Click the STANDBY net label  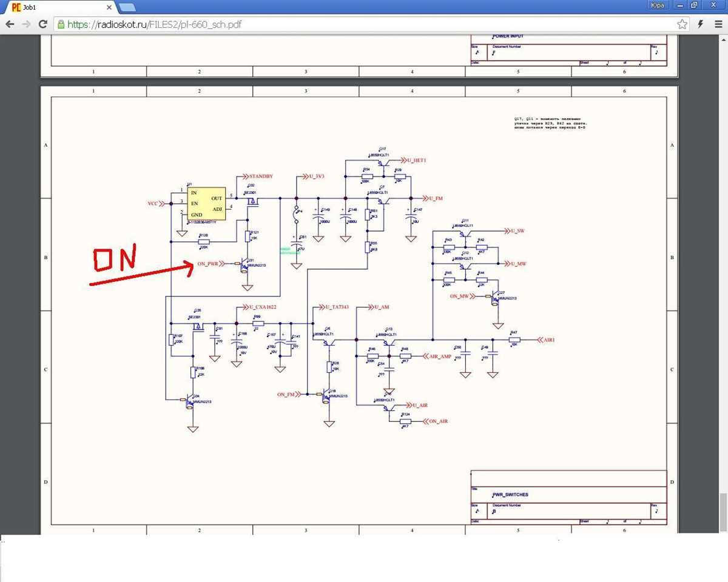[260, 176]
